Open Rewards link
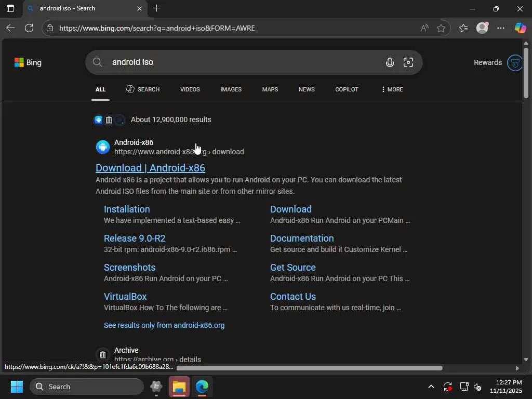 pos(487,62)
